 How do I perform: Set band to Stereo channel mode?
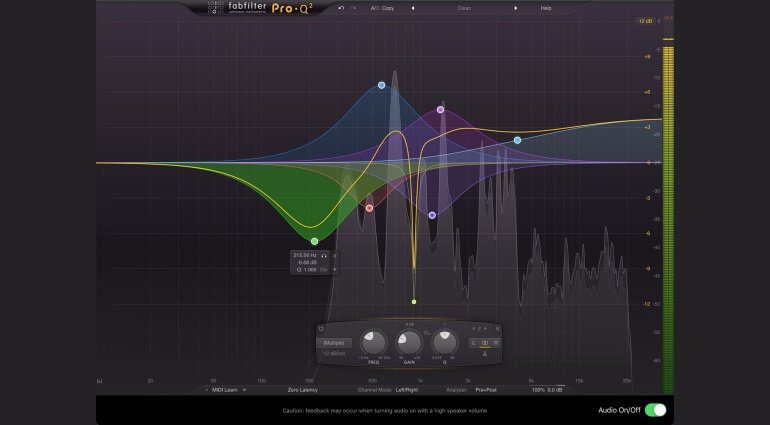click(x=485, y=343)
